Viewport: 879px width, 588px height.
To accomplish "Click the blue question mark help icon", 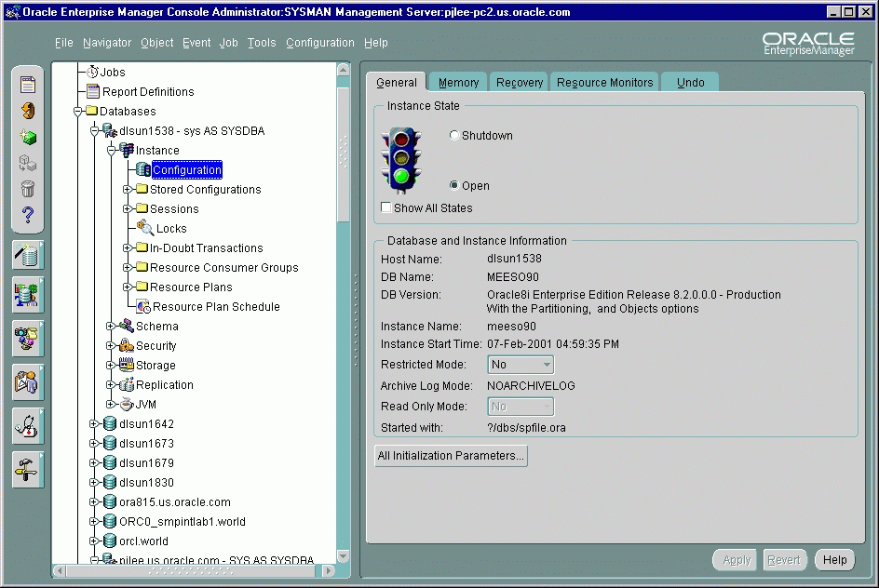I will 28,215.
